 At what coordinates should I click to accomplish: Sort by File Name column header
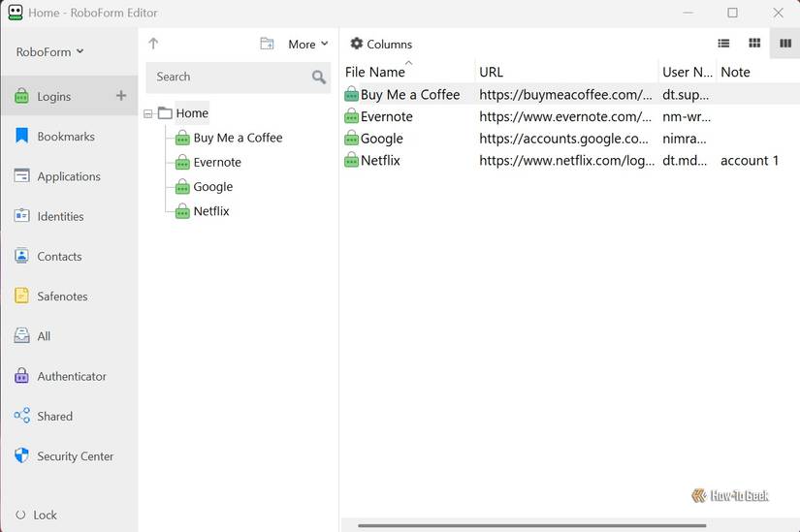click(x=375, y=72)
